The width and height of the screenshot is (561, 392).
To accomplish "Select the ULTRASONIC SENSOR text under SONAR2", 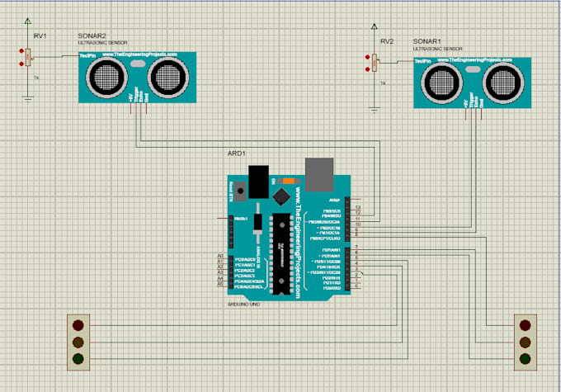I will [102, 43].
